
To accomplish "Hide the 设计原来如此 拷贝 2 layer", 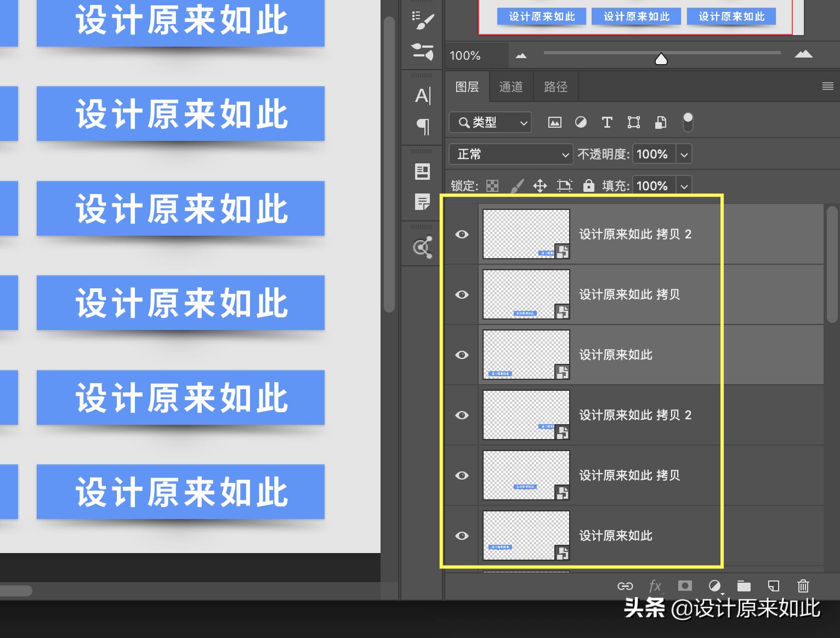I will [462, 234].
